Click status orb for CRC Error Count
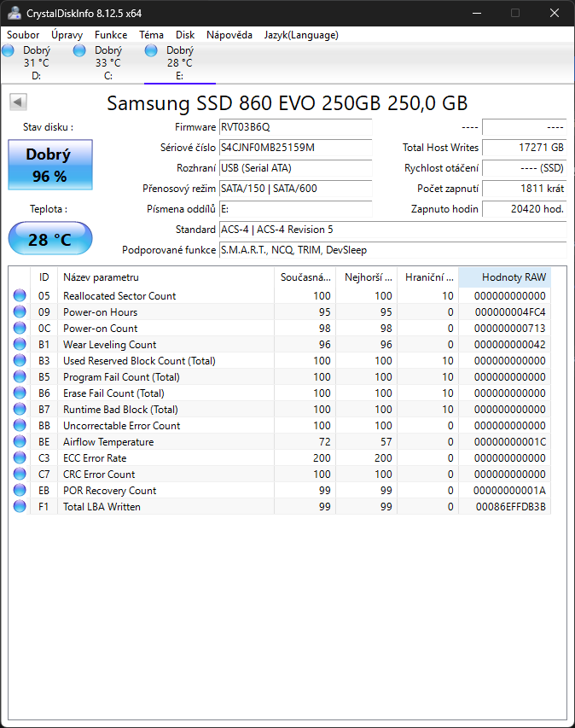The image size is (575, 728). point(20,474)
